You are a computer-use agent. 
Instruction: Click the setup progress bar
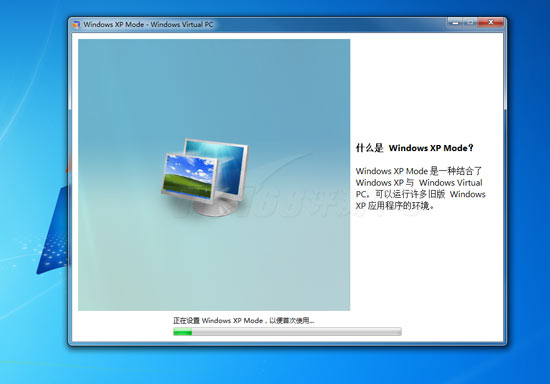point(287,331)
